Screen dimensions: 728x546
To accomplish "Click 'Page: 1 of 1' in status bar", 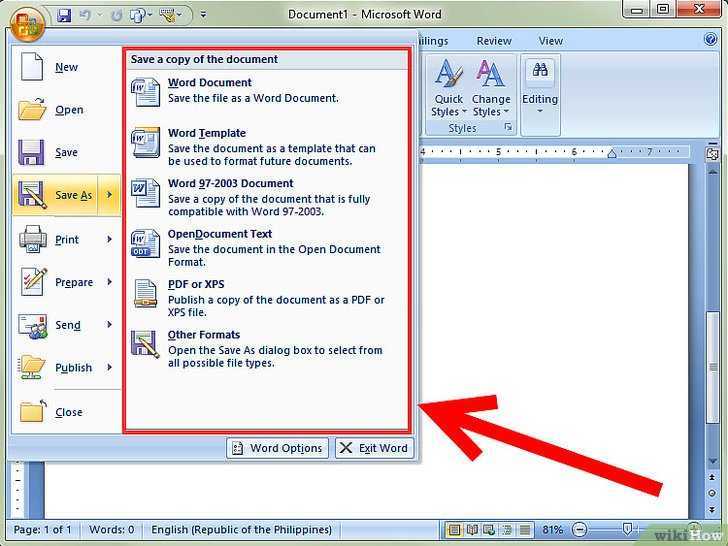I will [43, 530].
